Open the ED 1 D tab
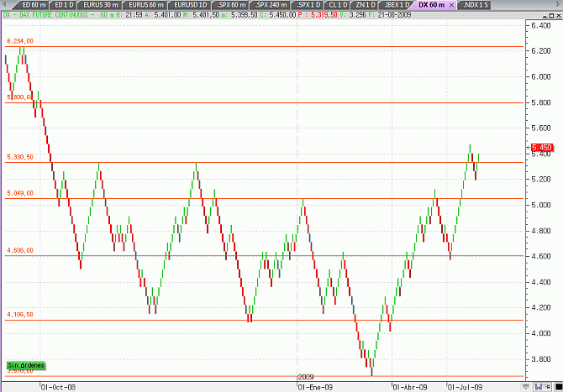This screenshot has width=563, height=392. [x=64, y=5]
